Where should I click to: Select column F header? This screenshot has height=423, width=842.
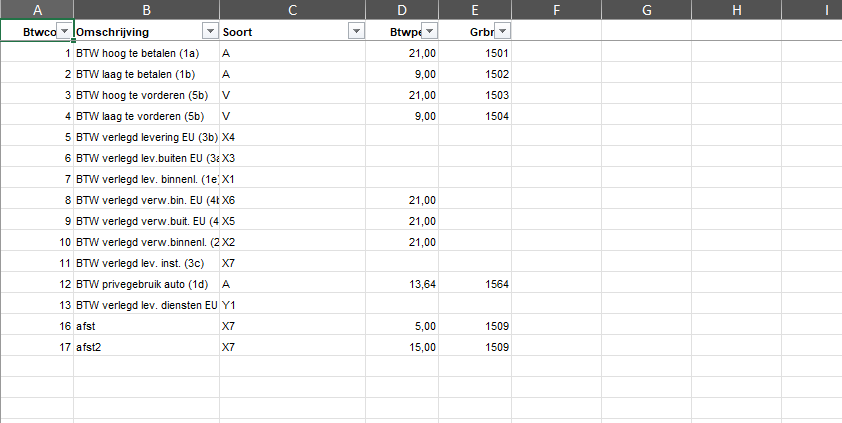tap(556, 10)
